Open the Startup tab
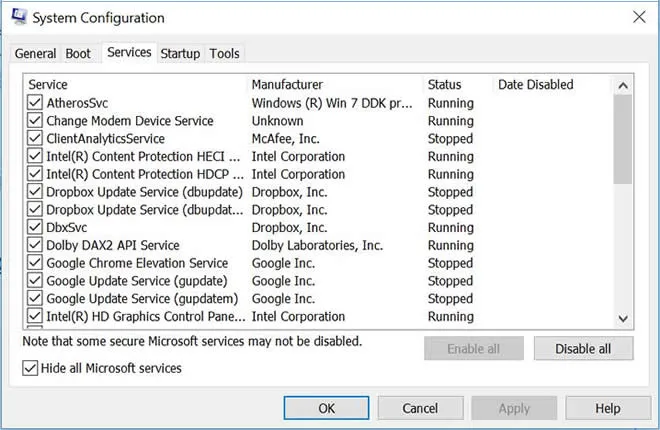 (x=180, y=54)
